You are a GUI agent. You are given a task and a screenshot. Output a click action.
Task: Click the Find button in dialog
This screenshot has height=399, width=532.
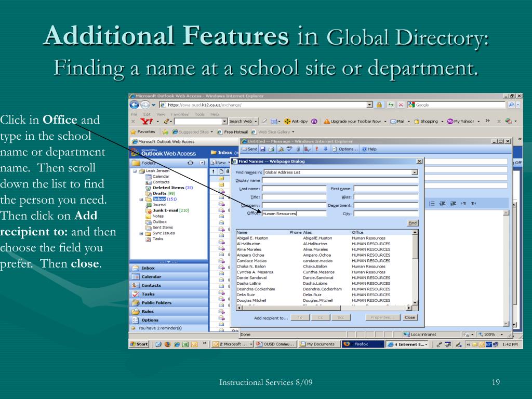coord(413,222)
